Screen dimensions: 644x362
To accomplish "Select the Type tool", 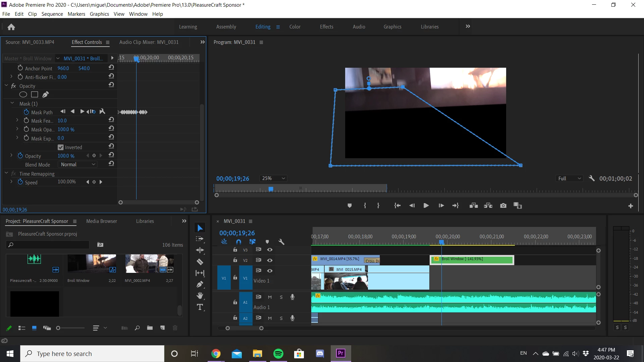I will [200, 307].
